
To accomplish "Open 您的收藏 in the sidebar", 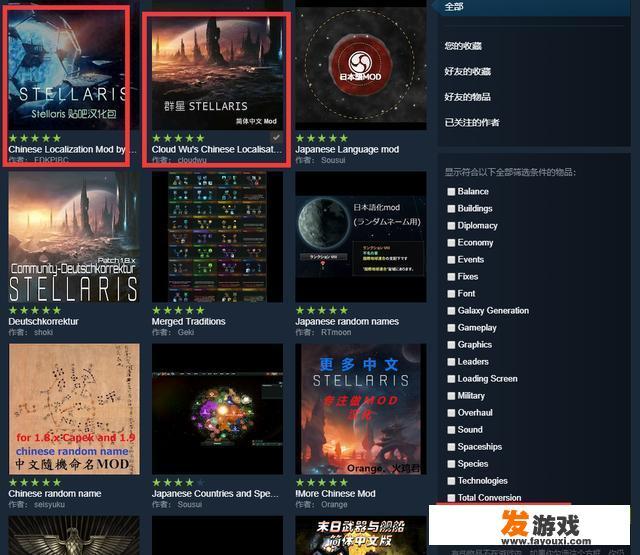I will [x=463, y=46].
